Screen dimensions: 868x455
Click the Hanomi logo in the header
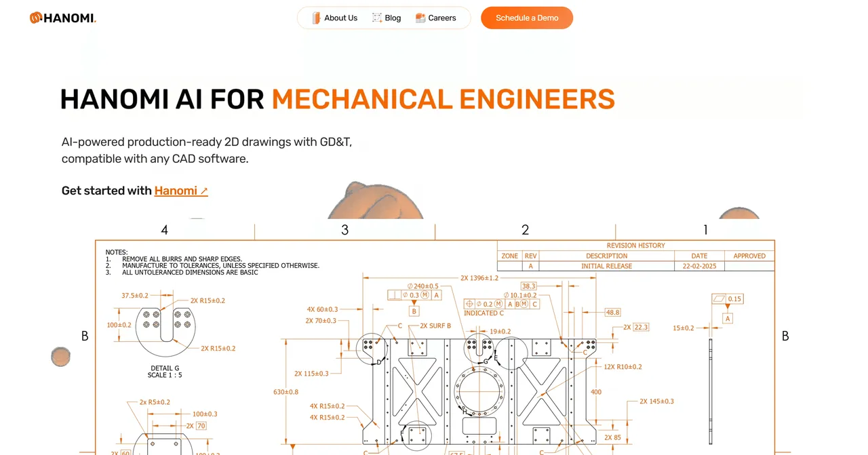pos(63,18)
